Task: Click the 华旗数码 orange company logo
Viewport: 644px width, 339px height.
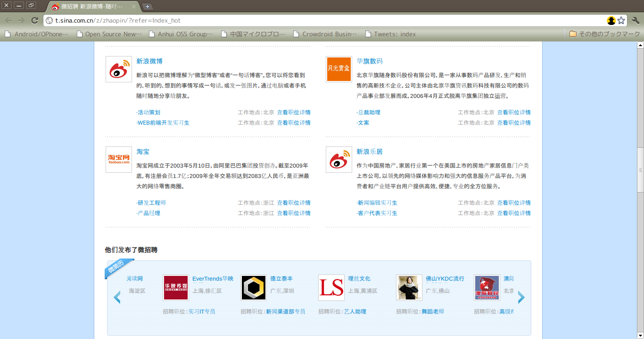Action: (x=339, y=69)
